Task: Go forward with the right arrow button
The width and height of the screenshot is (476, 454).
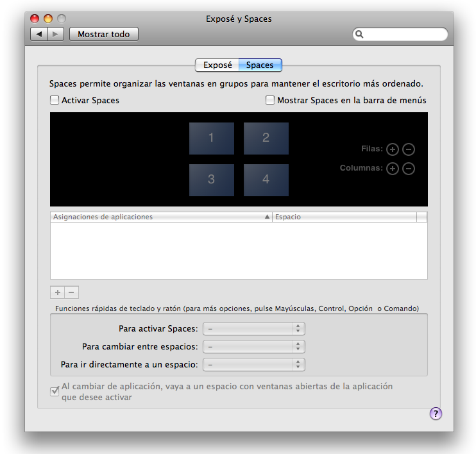Action: (x=56, y=34)
